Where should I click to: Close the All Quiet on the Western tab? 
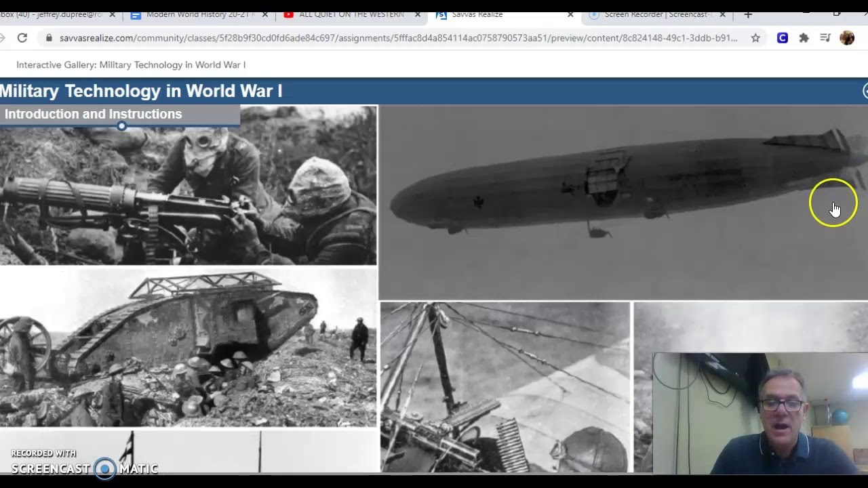pos(418,14)
